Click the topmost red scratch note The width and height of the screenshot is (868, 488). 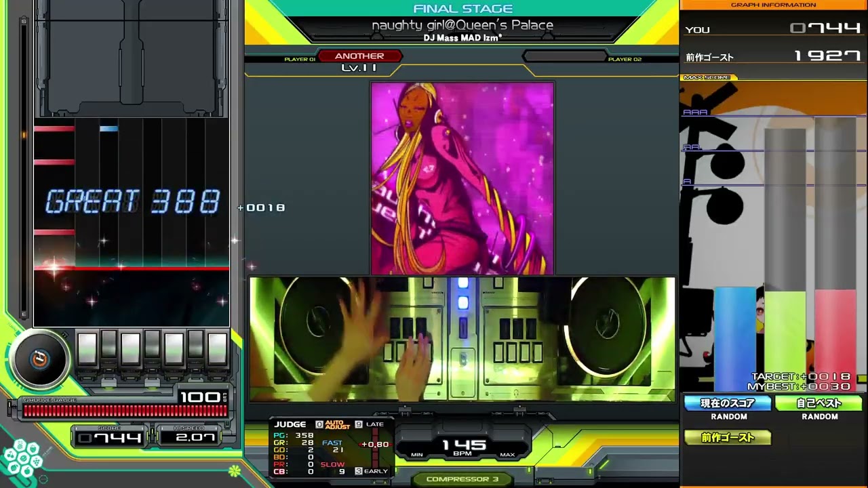coord(54,128)
